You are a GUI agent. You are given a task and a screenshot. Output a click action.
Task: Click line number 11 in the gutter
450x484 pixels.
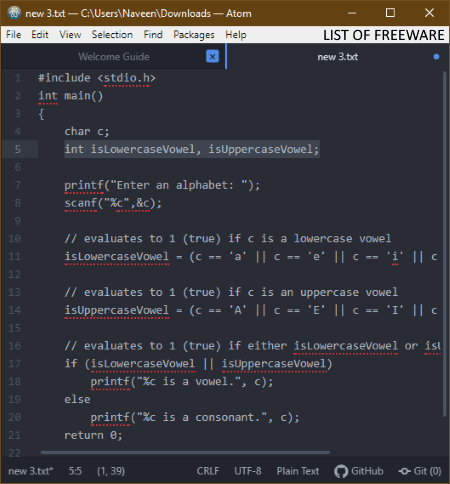coord(14,256)
